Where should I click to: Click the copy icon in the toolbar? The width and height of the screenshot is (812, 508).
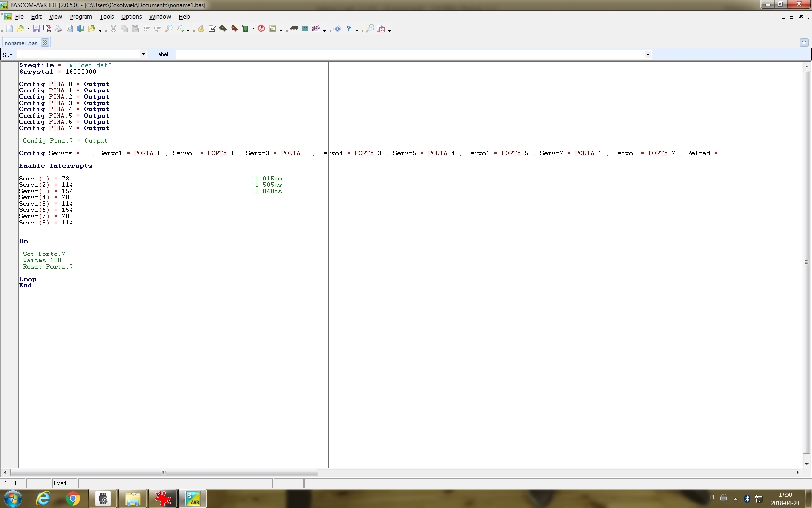[x=124, y=29]
